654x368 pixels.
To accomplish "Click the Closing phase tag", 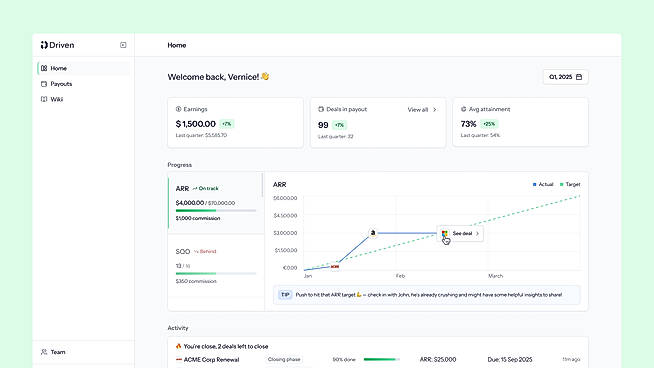I will point(284,359).
